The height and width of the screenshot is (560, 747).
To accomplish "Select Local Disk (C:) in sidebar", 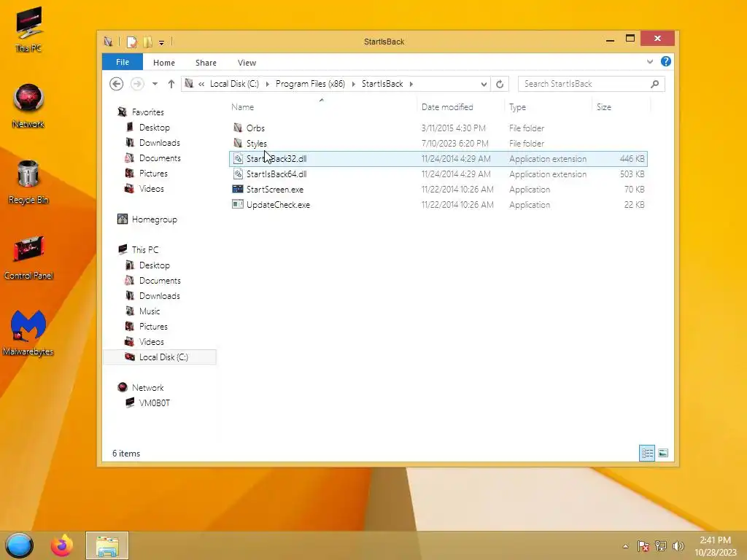I will coord(160,357).
